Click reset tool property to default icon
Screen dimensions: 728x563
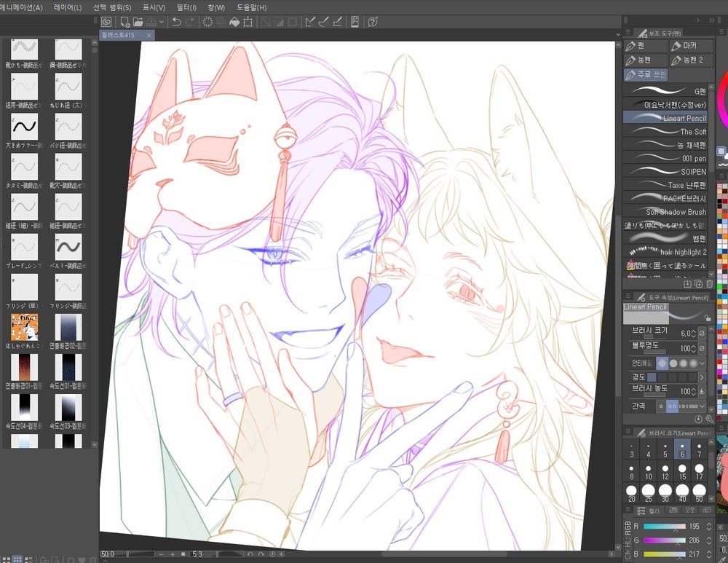coord(699,419)
